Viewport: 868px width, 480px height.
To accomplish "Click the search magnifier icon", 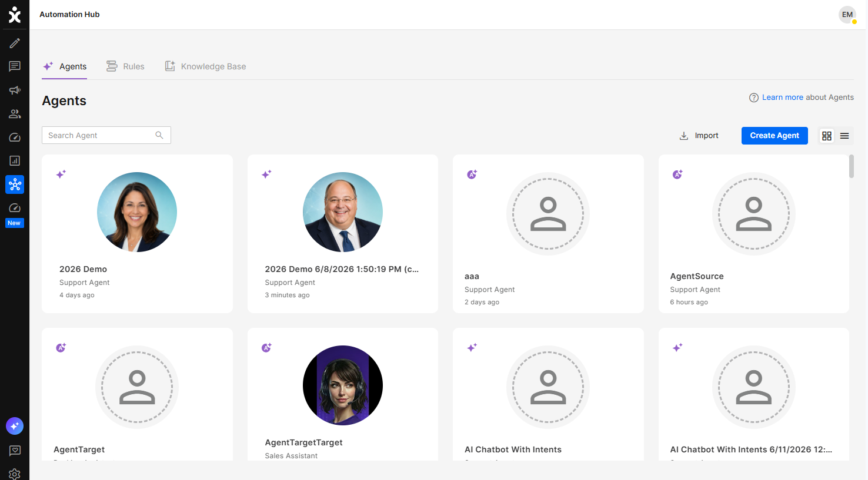I will pos(159,135).
